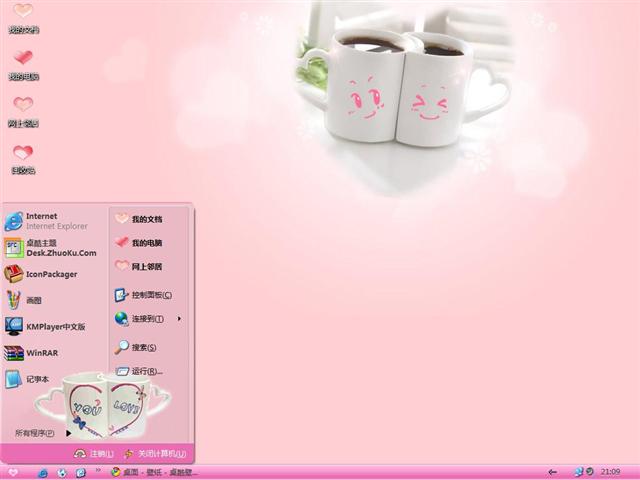Click 连接到(T) globe icon entry

pyautogui.click(x=139, y=319)
